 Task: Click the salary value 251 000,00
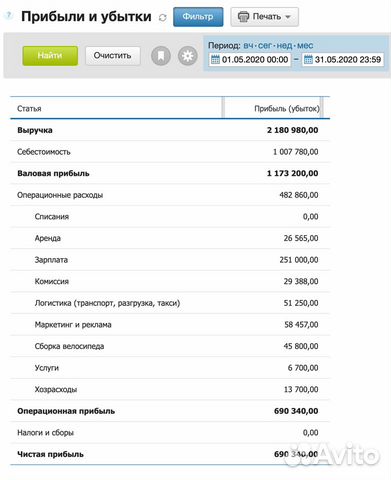tap(299, 260)
